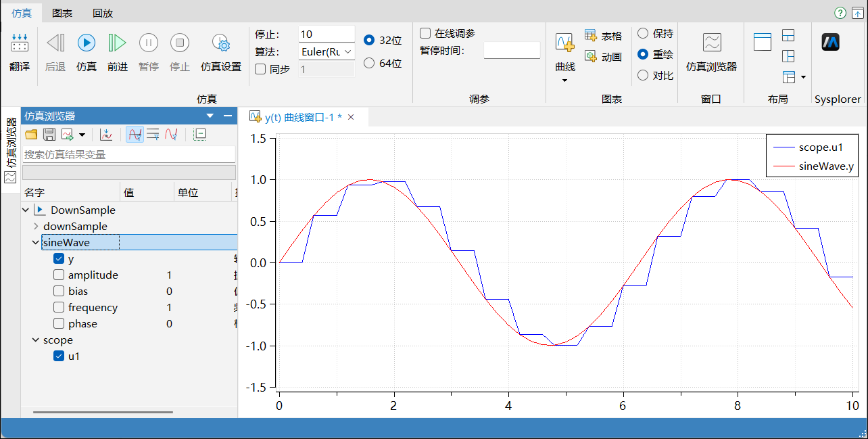868x439 pixels.
Task: Enable 在线调参 checkbox
Action: (x=425, y=33)
